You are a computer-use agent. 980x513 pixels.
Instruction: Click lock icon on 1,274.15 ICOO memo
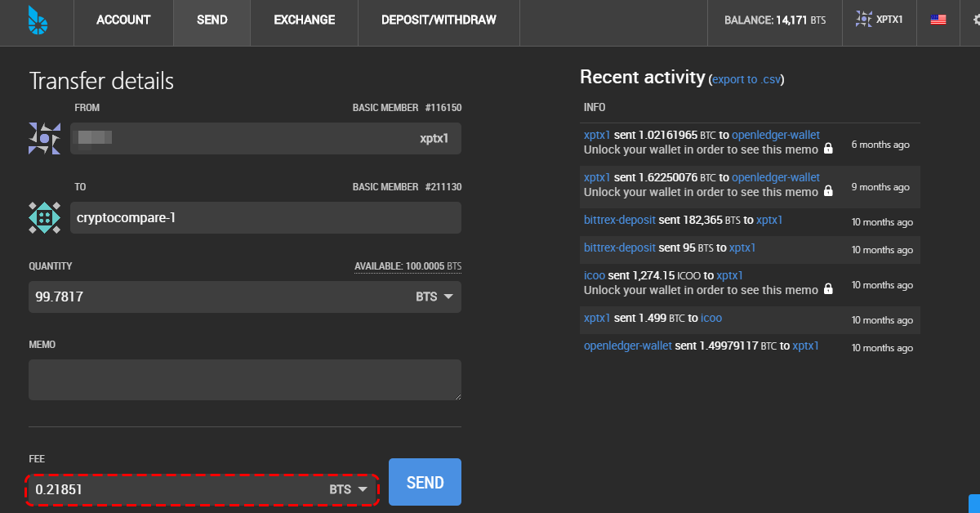coord(828,290)
